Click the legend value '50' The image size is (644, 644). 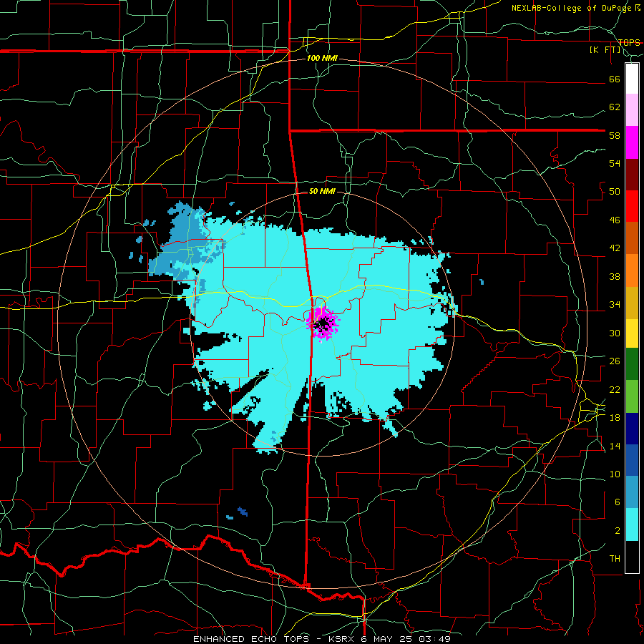(x=615, y=192)
